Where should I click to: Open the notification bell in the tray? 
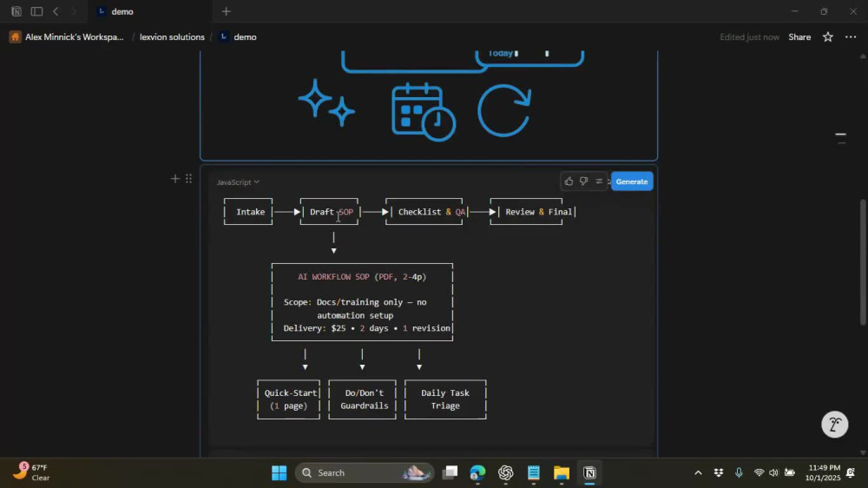[851, 472]
